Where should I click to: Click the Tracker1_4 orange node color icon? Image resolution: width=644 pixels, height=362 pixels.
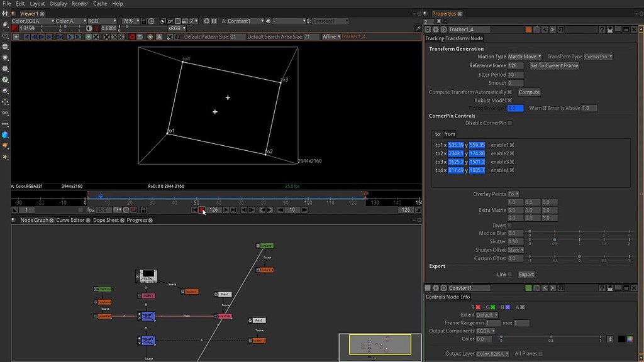click(528, 29)
